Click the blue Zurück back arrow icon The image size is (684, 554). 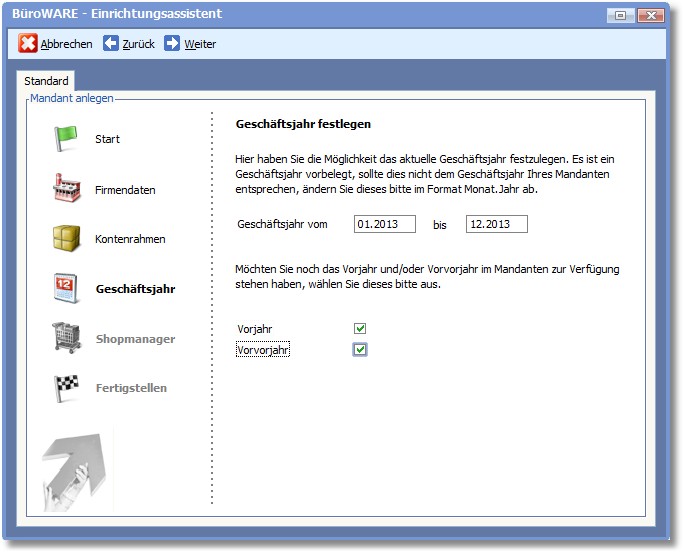tap(110, 44)
